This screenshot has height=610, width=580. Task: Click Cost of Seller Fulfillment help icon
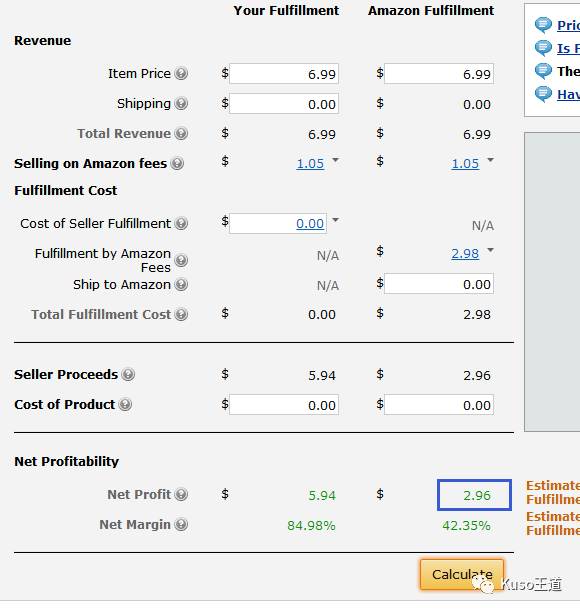tap(181, 223)
